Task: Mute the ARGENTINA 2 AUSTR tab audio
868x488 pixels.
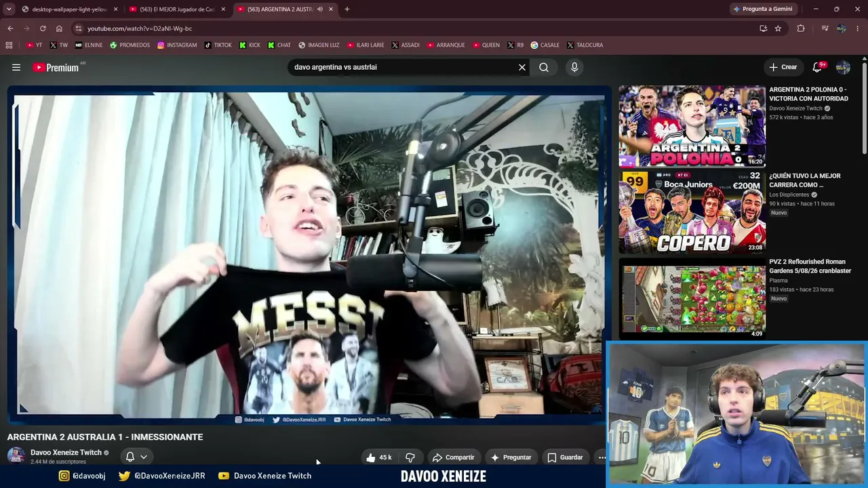Action: (320, 9)
